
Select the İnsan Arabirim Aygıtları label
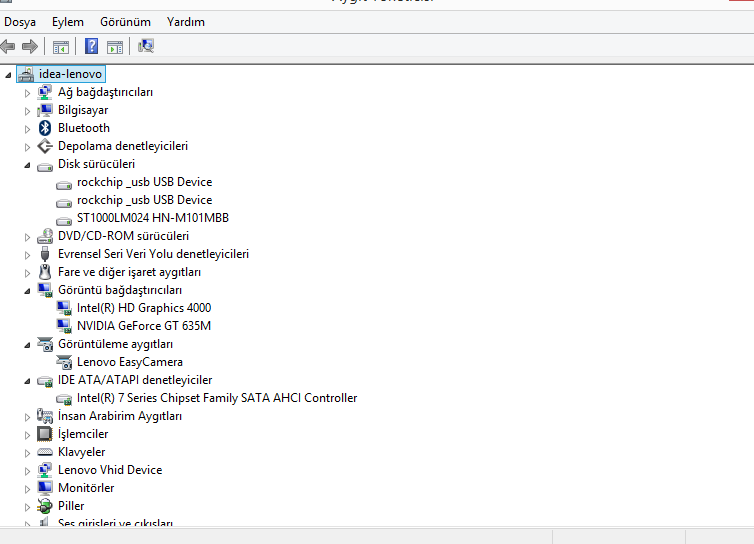[x=120, y=416]
